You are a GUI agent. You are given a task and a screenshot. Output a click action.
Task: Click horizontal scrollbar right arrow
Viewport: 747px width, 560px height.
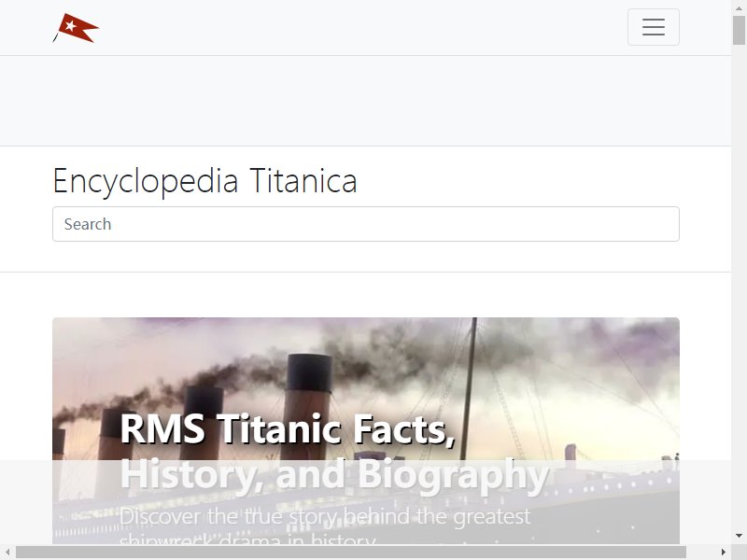click(x=724, y=552)
